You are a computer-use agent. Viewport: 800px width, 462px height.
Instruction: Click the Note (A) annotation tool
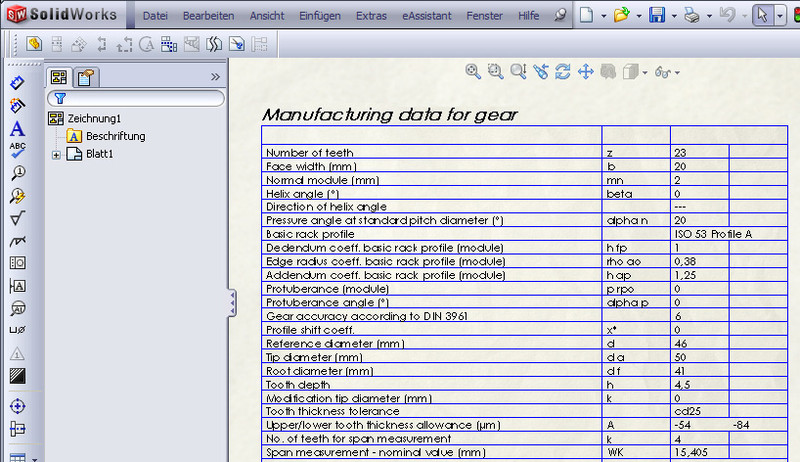coord(17,129)
